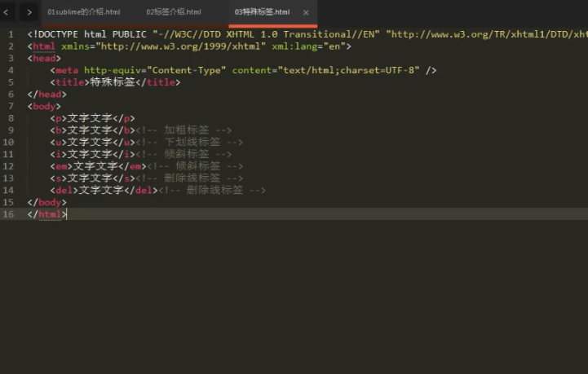Viewport: 588px width, 374px height.
Task: Close the 03特殊标签.html tab
Action: (306, 13)
